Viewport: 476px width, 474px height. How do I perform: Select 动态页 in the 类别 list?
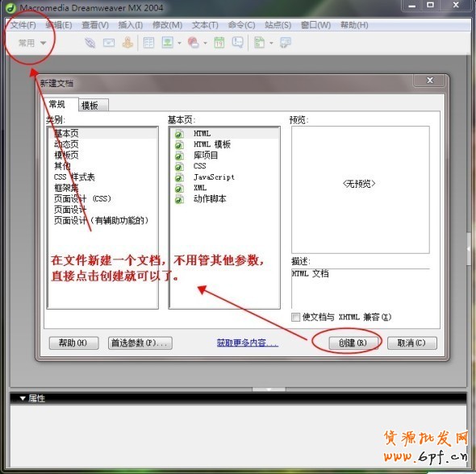click(66, 144)
